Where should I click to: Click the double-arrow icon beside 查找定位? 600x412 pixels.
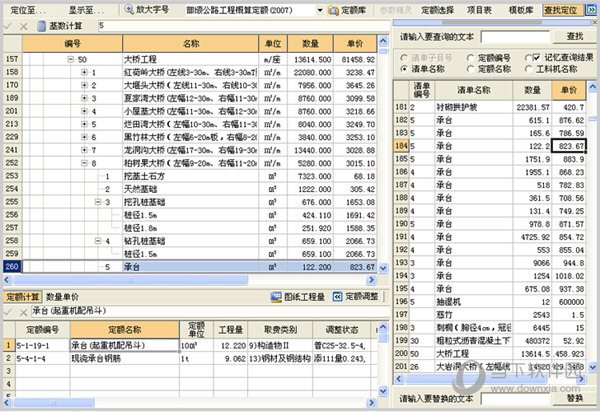coord(591,10)
